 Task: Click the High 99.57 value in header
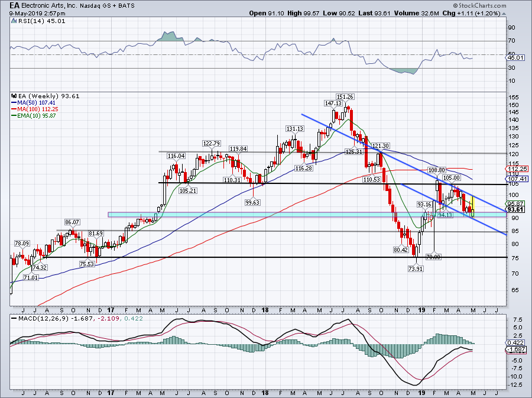pos(303,13)
